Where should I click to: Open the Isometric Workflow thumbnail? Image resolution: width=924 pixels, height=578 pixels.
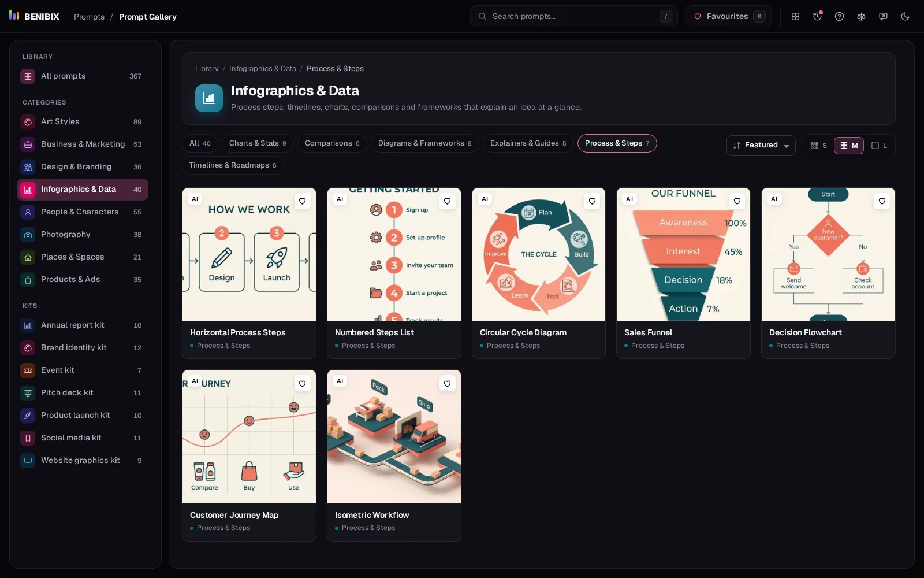tap(394, 437)
